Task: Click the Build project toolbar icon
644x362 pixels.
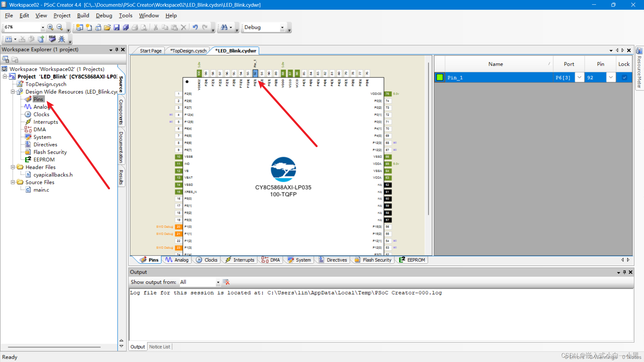Action: pos(9,39)
